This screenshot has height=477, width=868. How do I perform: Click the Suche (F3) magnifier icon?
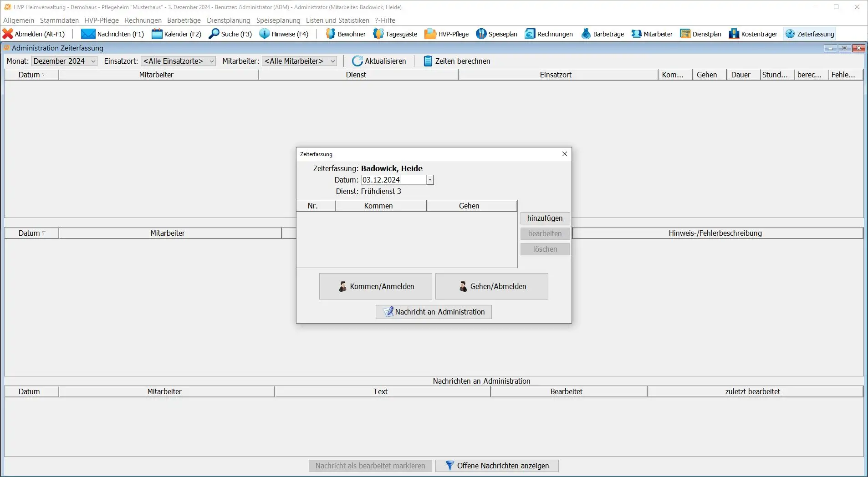click(x=214, y=34)
